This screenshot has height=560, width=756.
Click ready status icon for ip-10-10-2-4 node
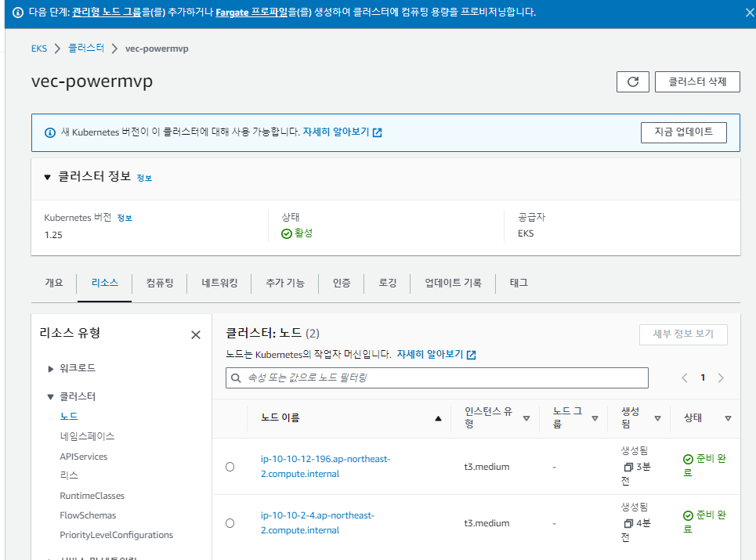[x=688, y=515]
